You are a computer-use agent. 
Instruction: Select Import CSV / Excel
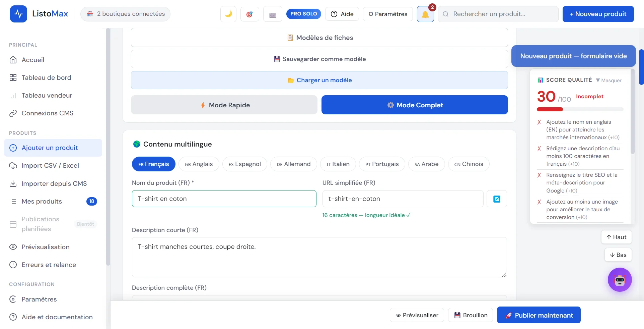point(53,165)
